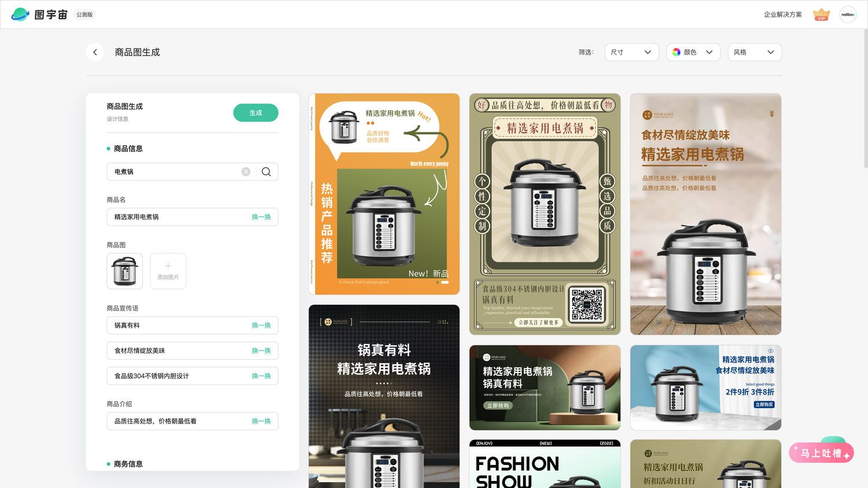Open the vintage green 个性定制 template
Screen dimensions: 868x488
point(545,214)
